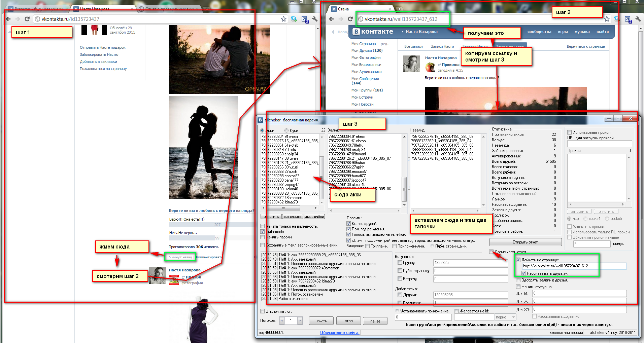Image resolution: width=644 pixels, height=343 pixels.
Task: Toggle the Turbomode checkbox
Action: 263,232
